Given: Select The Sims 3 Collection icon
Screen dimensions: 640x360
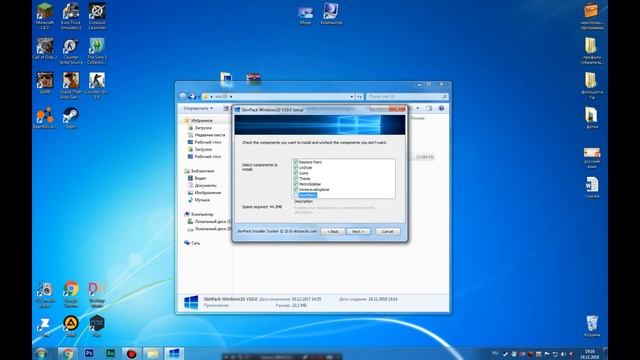Looking at the screenshot, I should pyautogui.click(x=97, y=51).
